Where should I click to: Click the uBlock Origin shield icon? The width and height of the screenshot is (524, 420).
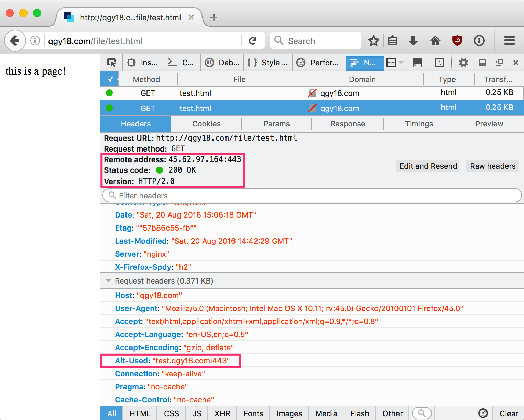point(457,41)
